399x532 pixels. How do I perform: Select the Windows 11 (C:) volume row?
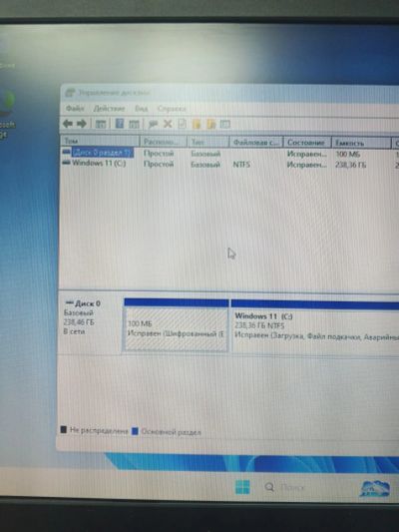click(x=229, y=164)
